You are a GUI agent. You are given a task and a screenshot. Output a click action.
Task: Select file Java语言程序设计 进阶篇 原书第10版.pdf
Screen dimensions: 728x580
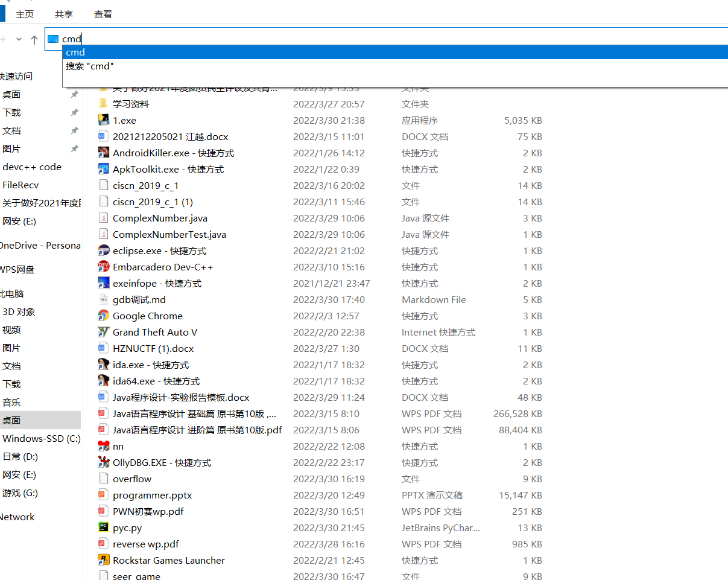(x=197, y=430)
